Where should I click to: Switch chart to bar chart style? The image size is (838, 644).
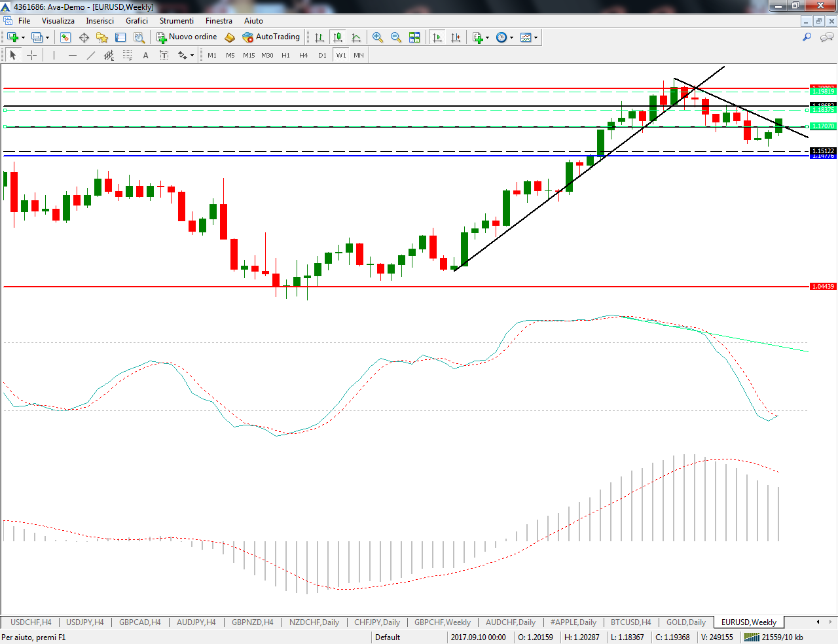coord(319,37)
